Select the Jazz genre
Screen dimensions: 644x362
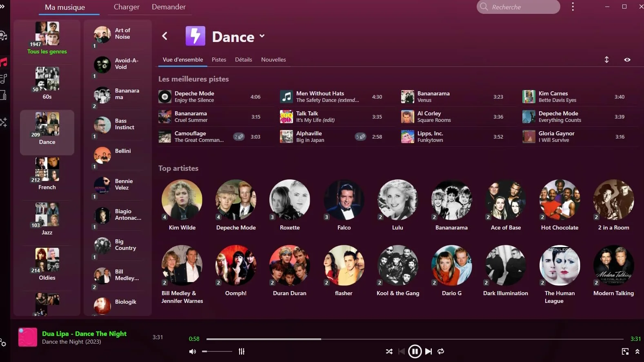pos(47,219)
